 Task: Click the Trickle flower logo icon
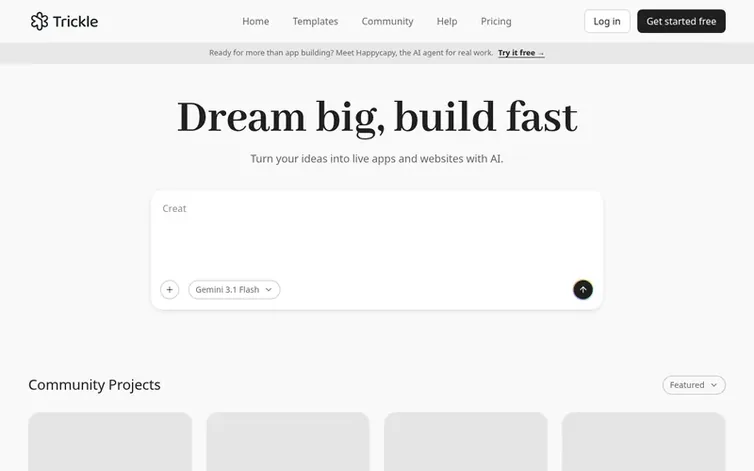pyautogui.click(x=39, y=21)
